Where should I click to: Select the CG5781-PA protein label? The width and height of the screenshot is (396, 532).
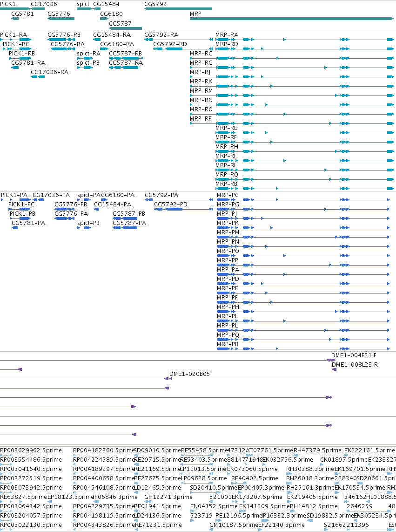(28, 223)
